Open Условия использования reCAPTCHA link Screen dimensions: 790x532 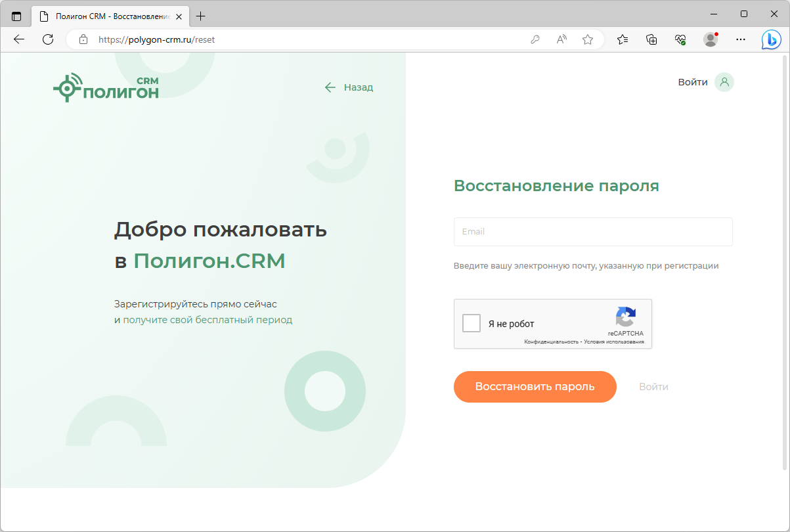[x=613, y=342]
